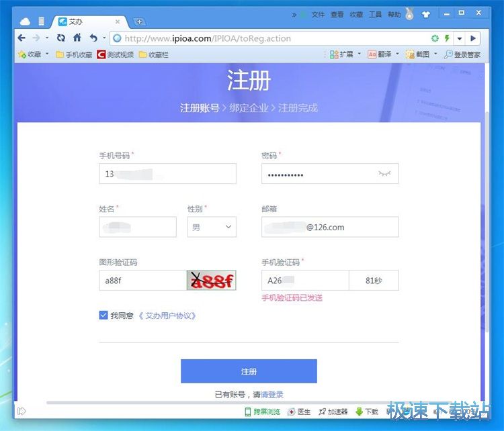
Task: Click the 绑定企业 breadcrumb step
Action: 249,108
